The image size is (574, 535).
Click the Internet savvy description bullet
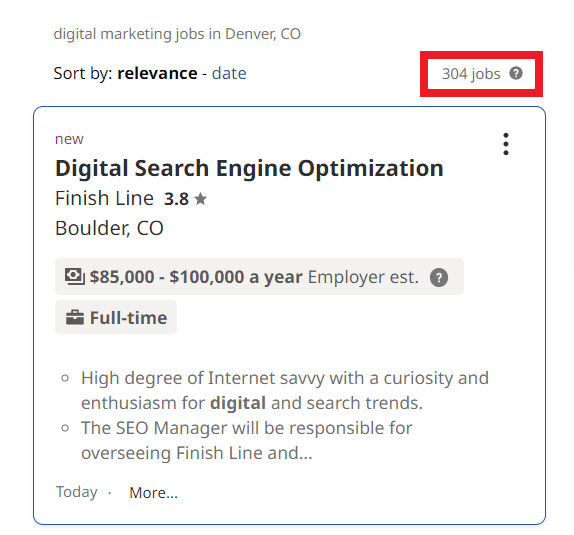(x=285, y=390)
